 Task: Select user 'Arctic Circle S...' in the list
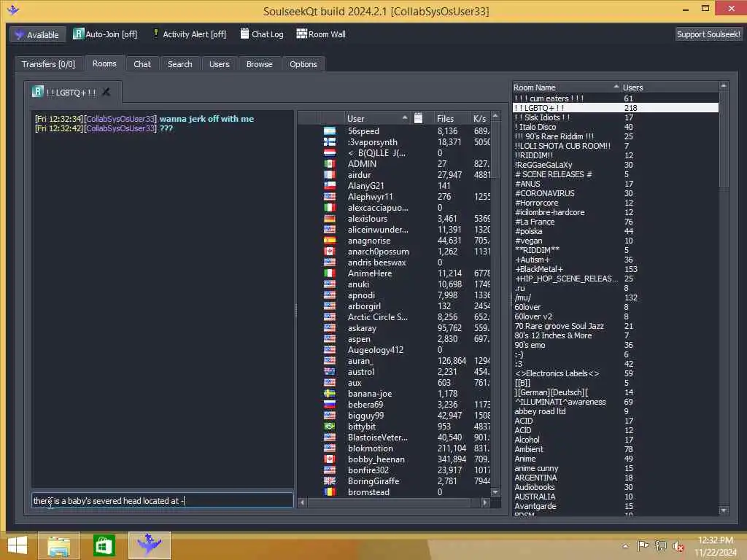[x=395, y=317]
